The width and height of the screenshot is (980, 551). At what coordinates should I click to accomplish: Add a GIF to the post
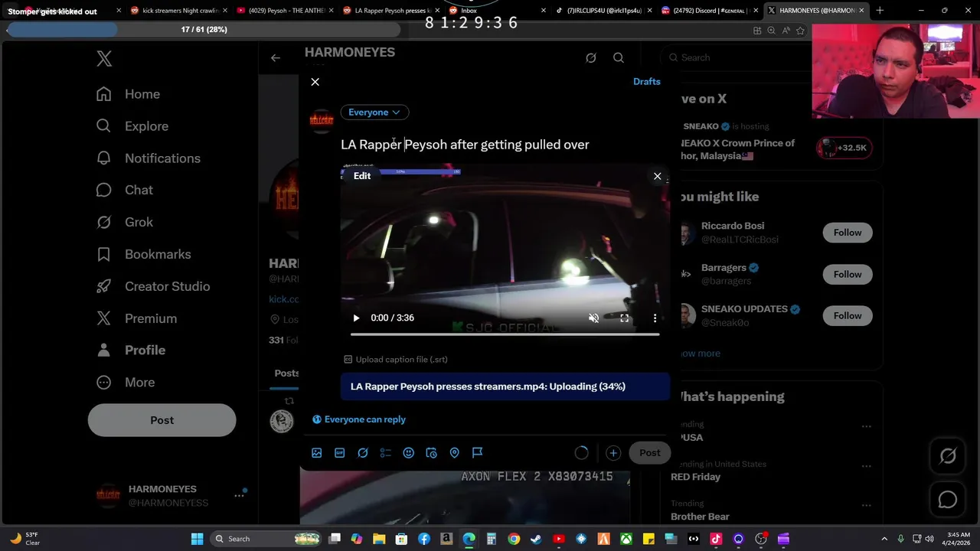339,453
